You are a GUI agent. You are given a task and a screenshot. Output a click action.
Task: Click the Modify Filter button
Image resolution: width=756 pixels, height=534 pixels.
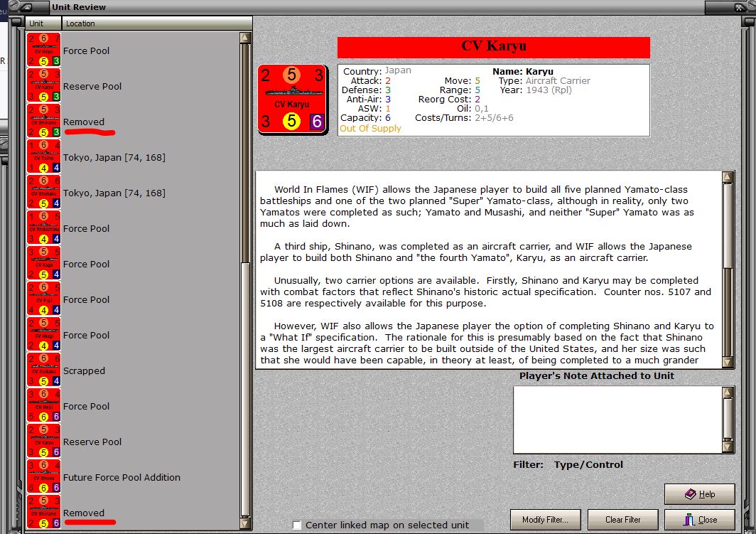[545, 520]
